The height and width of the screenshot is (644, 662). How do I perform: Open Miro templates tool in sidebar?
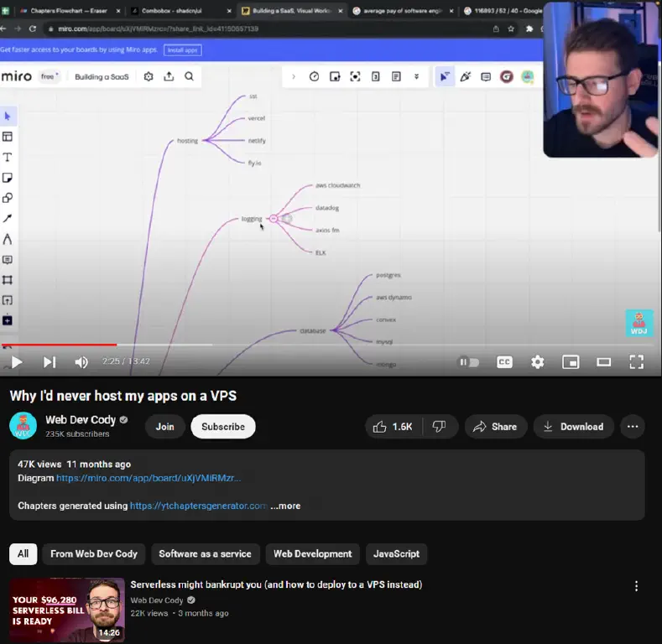[8, 137]
